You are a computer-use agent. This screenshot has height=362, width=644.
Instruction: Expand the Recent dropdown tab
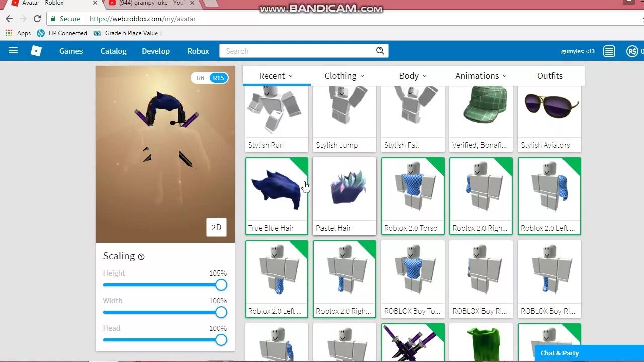pos(276,76)
